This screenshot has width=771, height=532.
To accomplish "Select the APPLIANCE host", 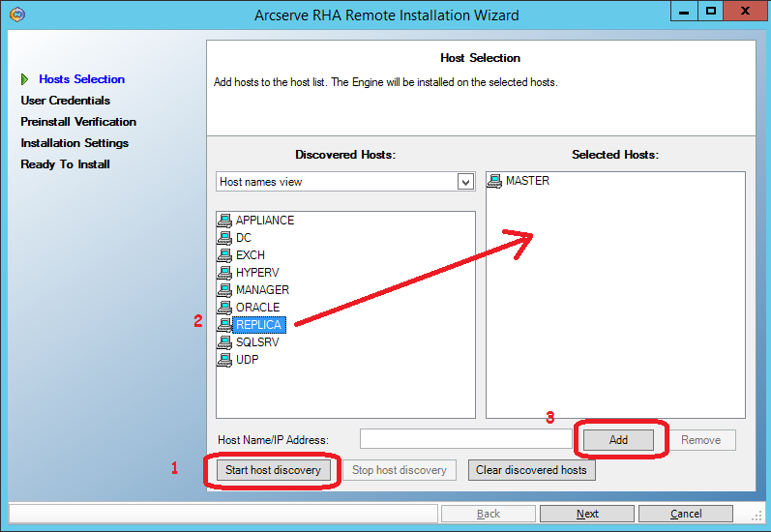I will (x=265, y=221).
